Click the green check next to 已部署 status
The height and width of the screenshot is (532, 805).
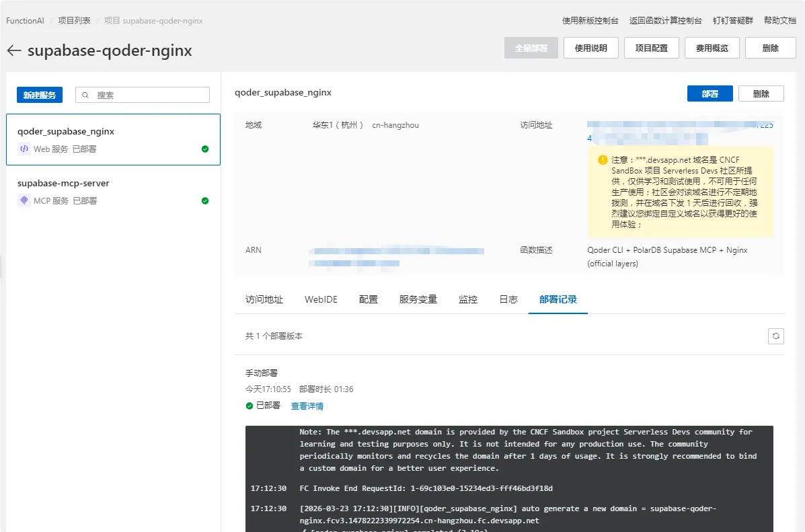point(249,406)
